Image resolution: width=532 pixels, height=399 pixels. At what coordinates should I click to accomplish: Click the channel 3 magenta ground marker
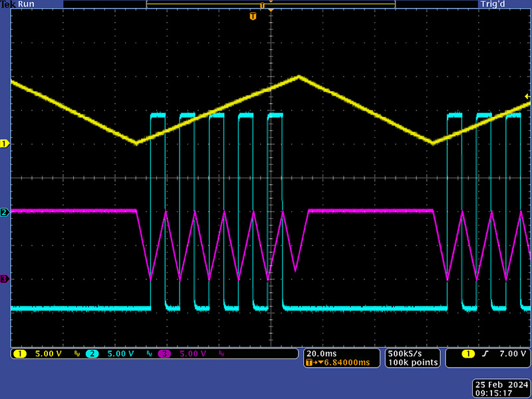5,279
